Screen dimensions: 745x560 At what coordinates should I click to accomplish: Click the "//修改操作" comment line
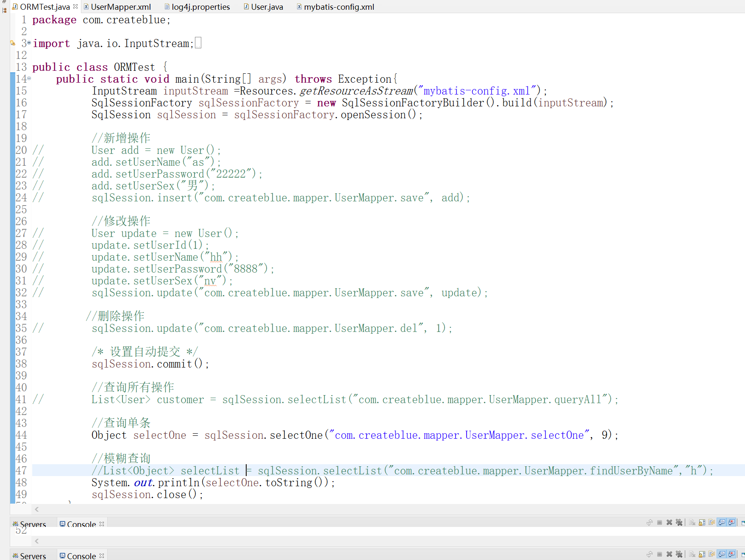pos(121,221)
